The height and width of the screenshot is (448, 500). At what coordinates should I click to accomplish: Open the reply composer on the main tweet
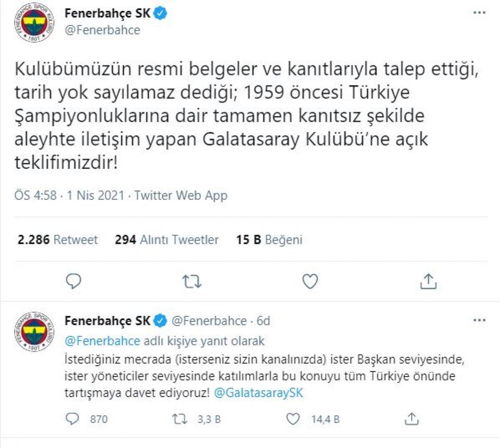click(x=73, y=283)
